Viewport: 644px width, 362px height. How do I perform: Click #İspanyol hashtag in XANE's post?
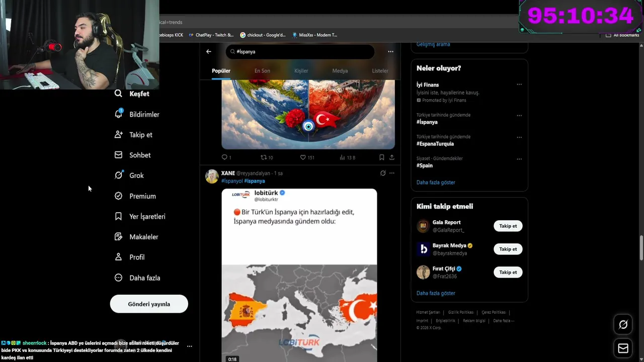tap(232, 181)
